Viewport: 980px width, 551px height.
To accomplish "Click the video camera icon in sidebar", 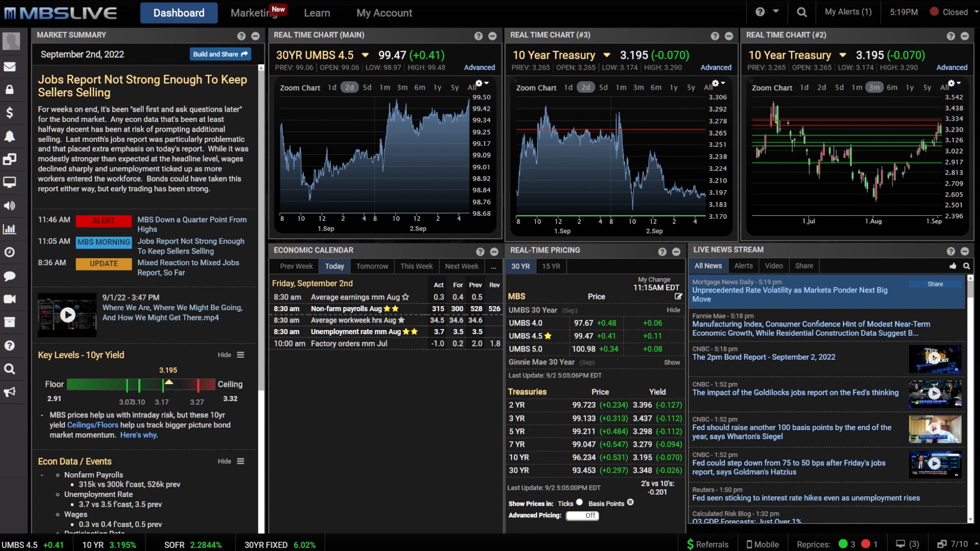I will point(10,299).
